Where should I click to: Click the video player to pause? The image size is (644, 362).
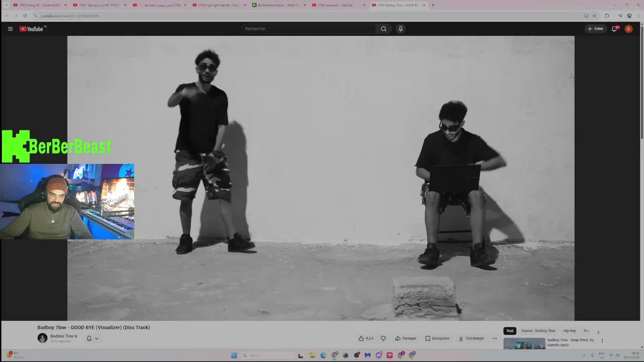click(x=320, y=178)
